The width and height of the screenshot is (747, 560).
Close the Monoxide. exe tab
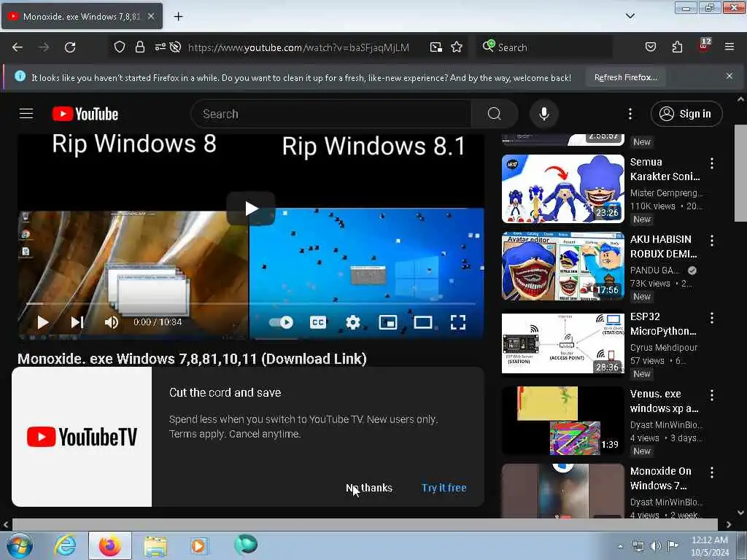point(150,16)
